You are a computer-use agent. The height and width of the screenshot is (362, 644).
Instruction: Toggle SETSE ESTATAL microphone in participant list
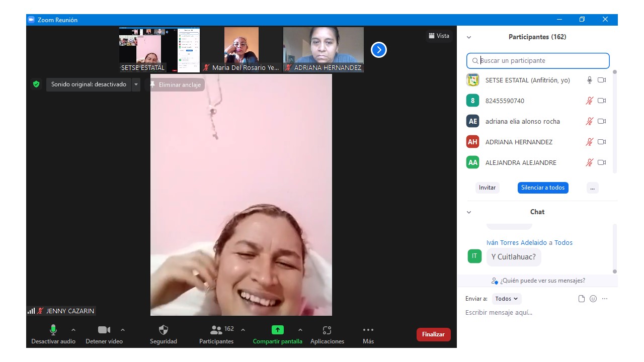pos(590,80)
